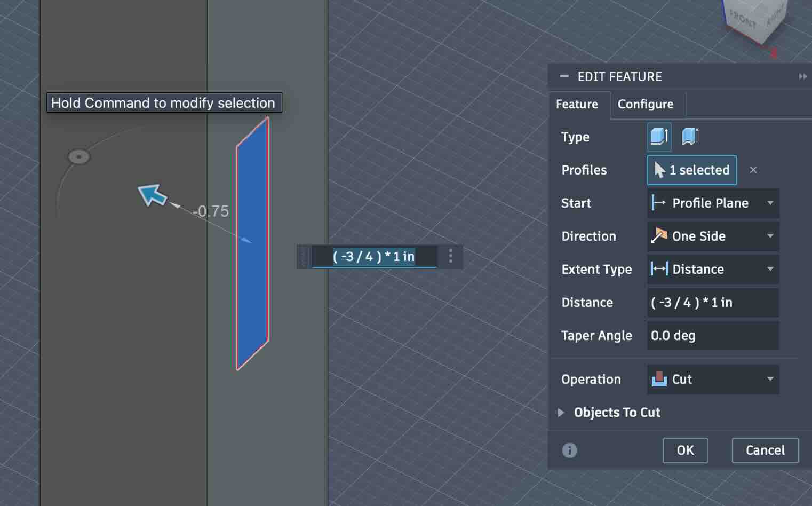This screenshot has height=506, width=812.
Task: Select the Solid extrude type icon
Action: pyautogui.click(x=659, y=137)
